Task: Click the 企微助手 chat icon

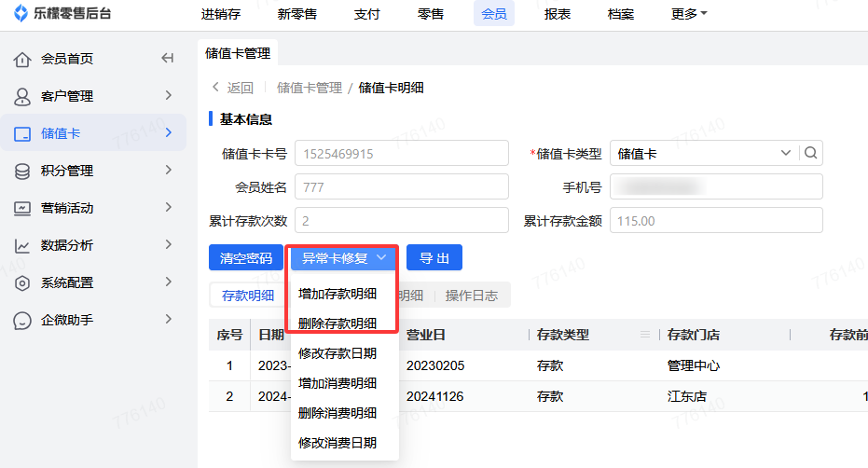Action: 22,321
